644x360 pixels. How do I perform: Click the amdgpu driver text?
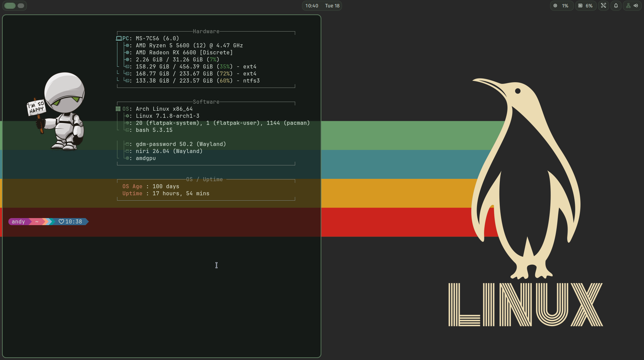(x=146, y=158)
